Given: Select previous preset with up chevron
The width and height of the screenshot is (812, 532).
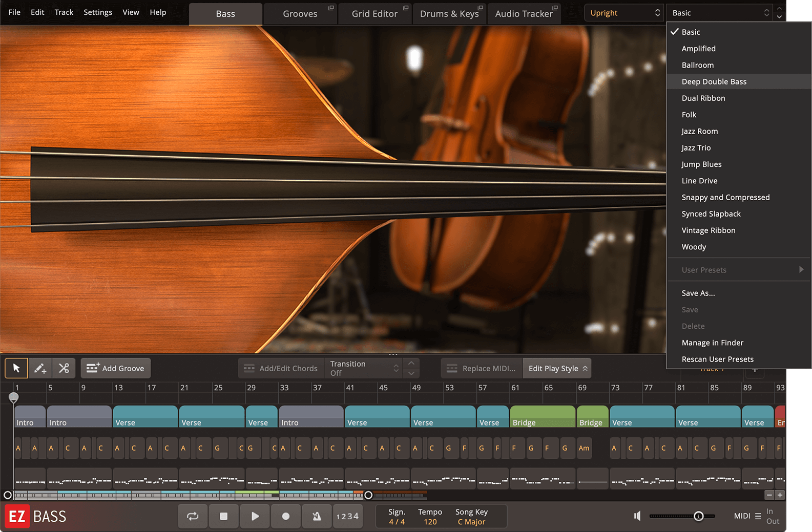Looking at the screenshot, I should click(779, 8).
